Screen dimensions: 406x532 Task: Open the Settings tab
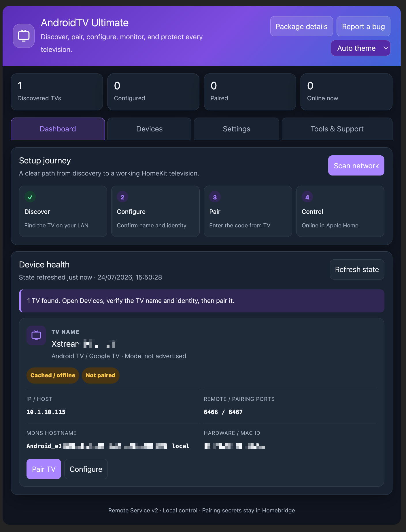tap(237, 129)
